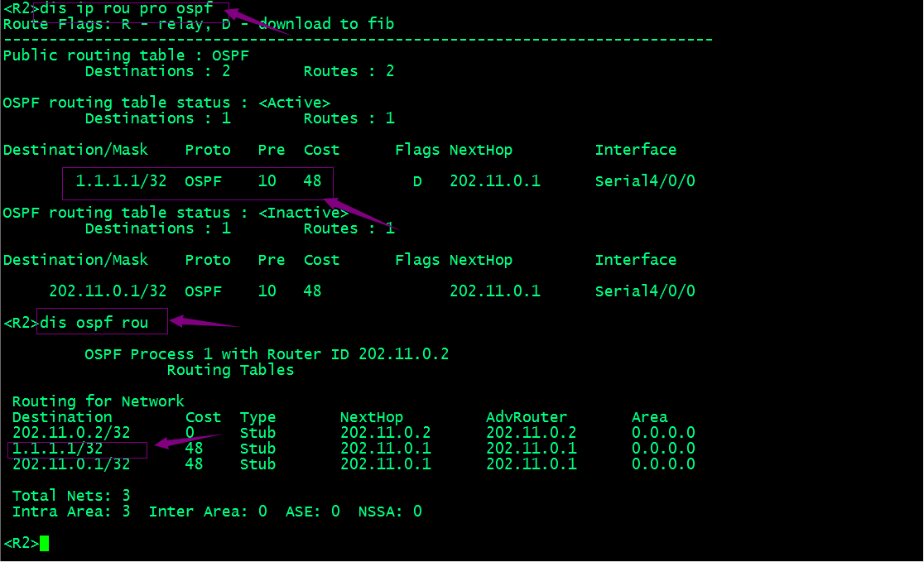Click the 'Destinations : 2' value
The image size is (924, 562).
pos(157,71)
